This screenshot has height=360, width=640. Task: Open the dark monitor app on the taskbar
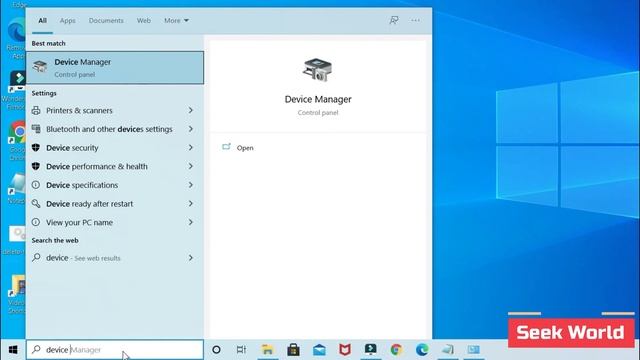(x=371, y=349)
